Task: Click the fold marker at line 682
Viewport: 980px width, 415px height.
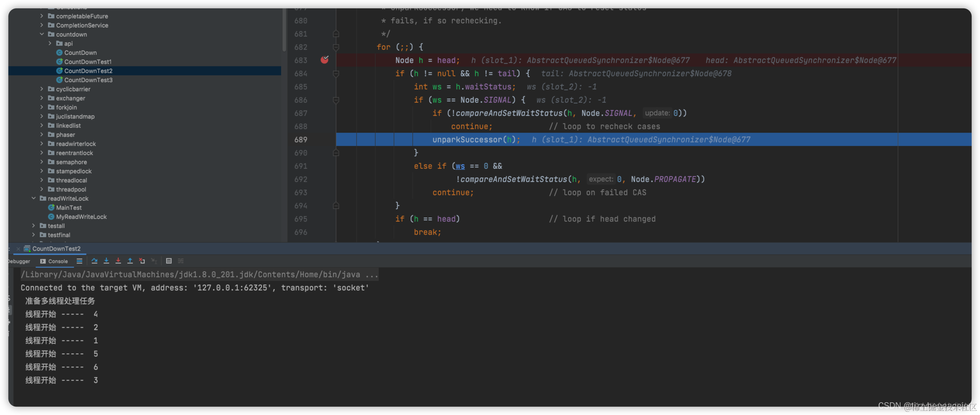Action: 336,47
